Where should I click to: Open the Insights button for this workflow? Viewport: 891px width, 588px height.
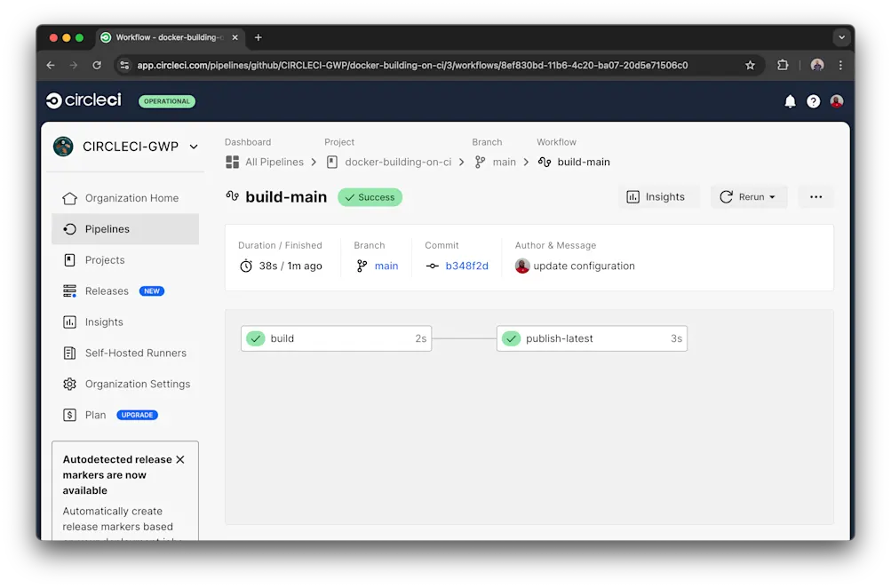658,196
